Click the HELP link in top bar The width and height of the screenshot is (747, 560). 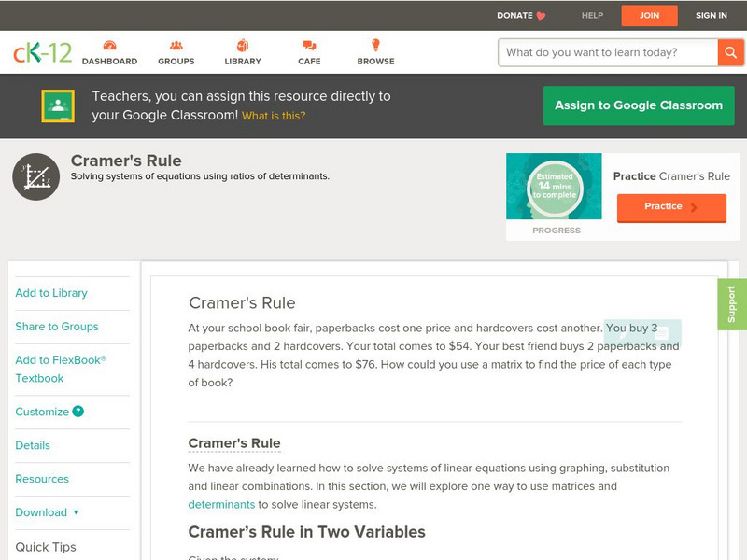pos(592,15)
